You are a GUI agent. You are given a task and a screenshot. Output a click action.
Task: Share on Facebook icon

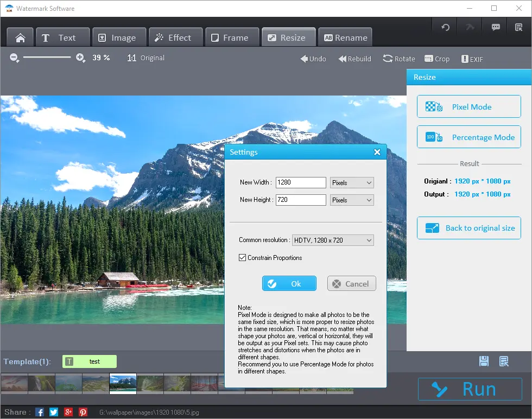pos(40,412)
